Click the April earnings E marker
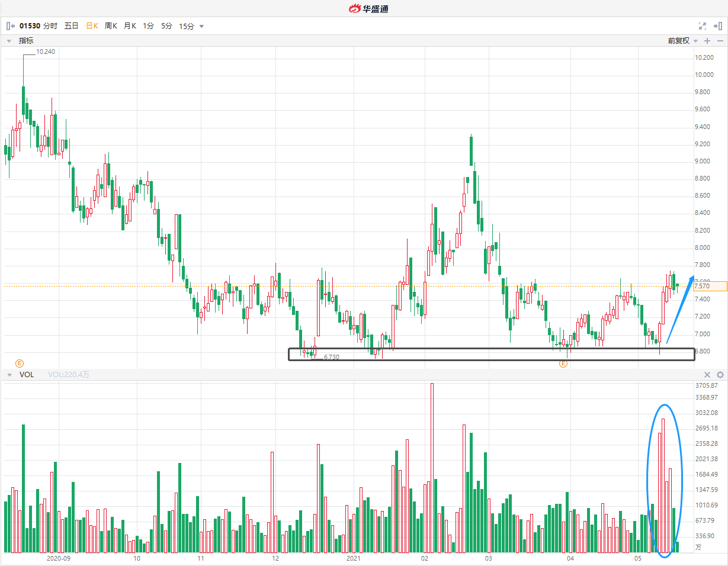The width and height of the screenshot is (728, 566). 563,364
